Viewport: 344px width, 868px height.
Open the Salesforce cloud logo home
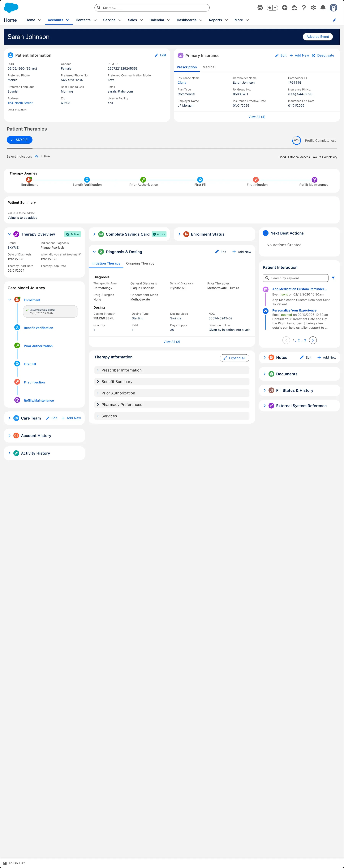click(11, 7)
